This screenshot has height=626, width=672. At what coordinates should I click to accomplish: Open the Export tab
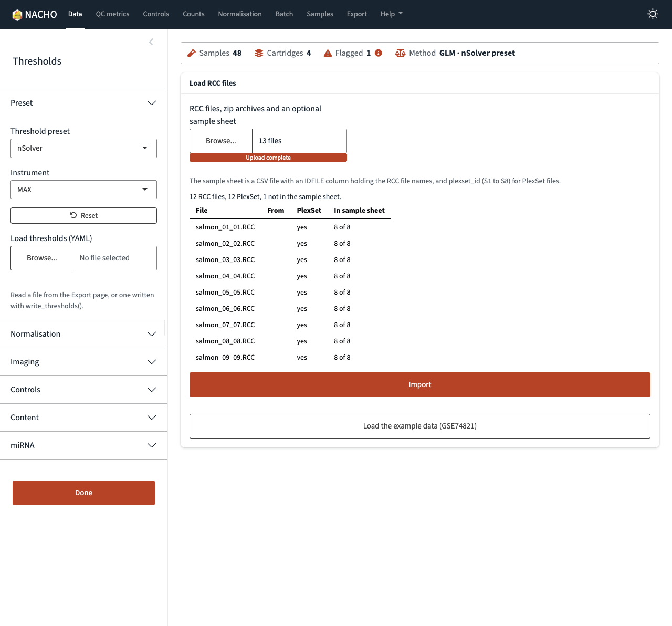pos(356,14)
